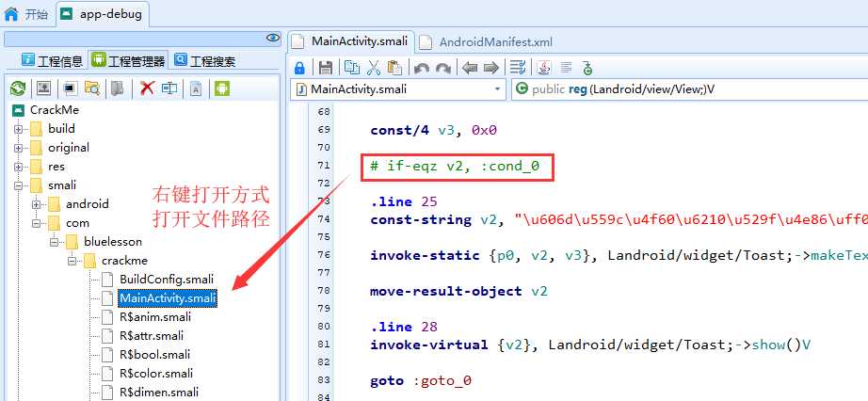Click the green G icon beside public reg
Image resolution: width=868 pixels, height=401 pixels.
point(521,89)
